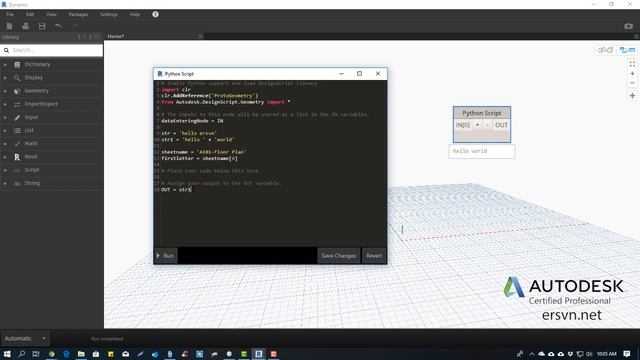Expand the Geometry library category
640x360 pixels.
(x=51, y=91)
